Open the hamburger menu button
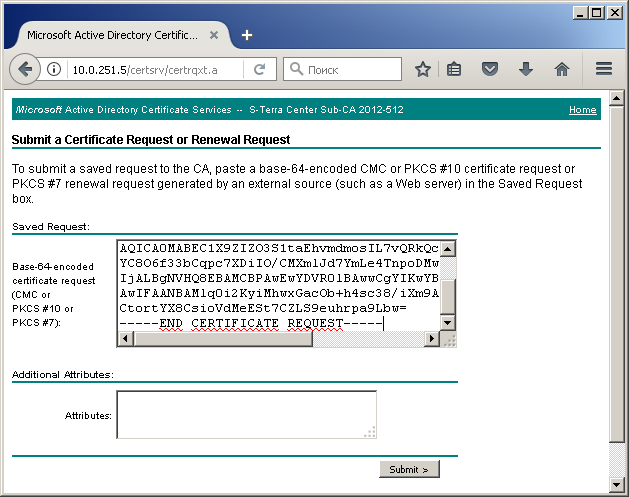This screenshot has height=497, width=629. click(603, 70)
